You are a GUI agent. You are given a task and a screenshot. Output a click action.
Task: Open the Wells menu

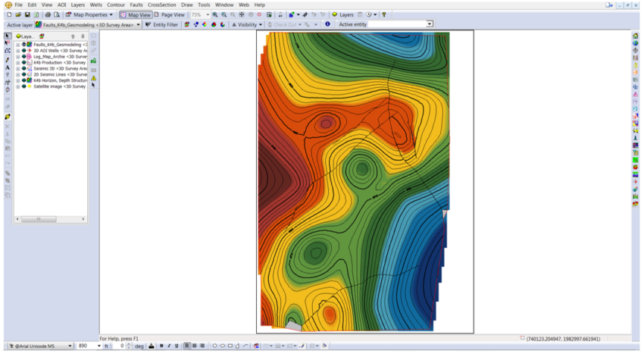(x=95, y=5)
